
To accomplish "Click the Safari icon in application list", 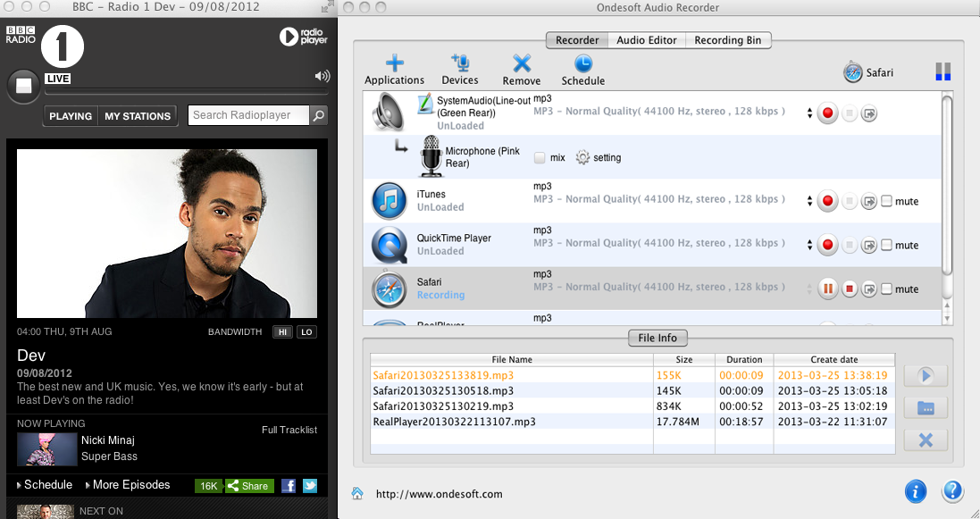I will coord(389,289).
